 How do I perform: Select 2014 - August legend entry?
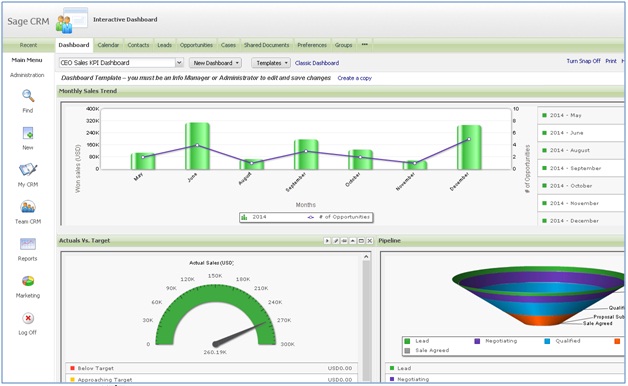click(x=580, y=151)
